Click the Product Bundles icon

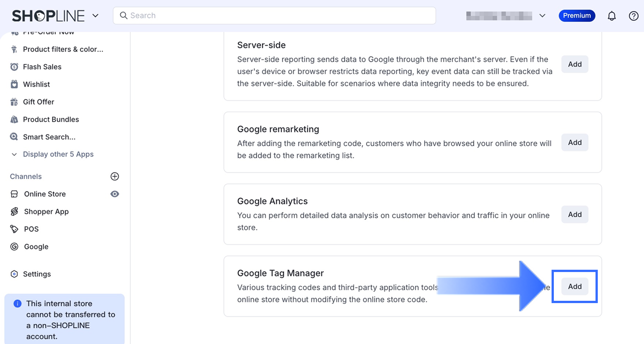tap(14, 119)
